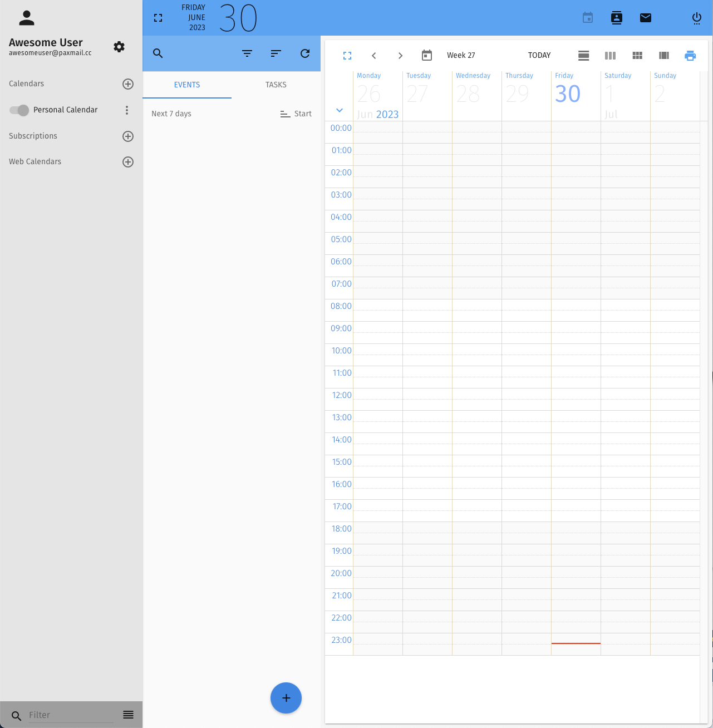Refresh the events list

pyautogui.click(x=305, y=53)
